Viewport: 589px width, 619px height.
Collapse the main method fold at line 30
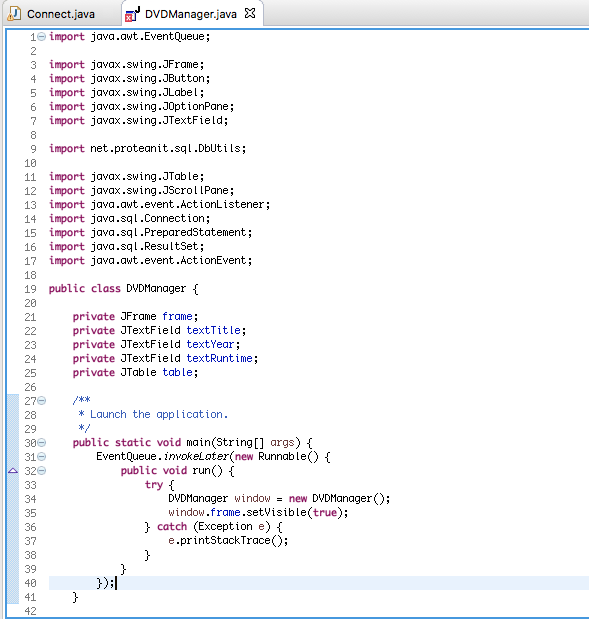pyautogui.click(x=41, y=443)
